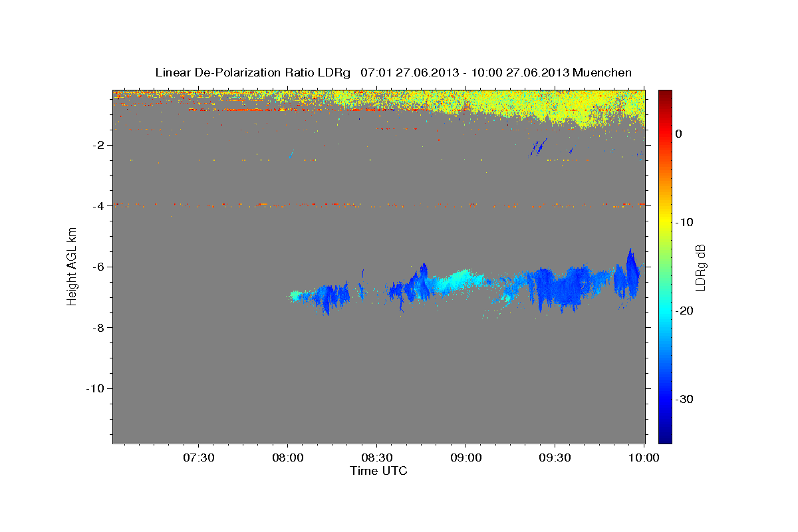Click the colorbar value label -30
Image resolution: width=798 pixels, height=532 pixels.
(x=685, y=399)
